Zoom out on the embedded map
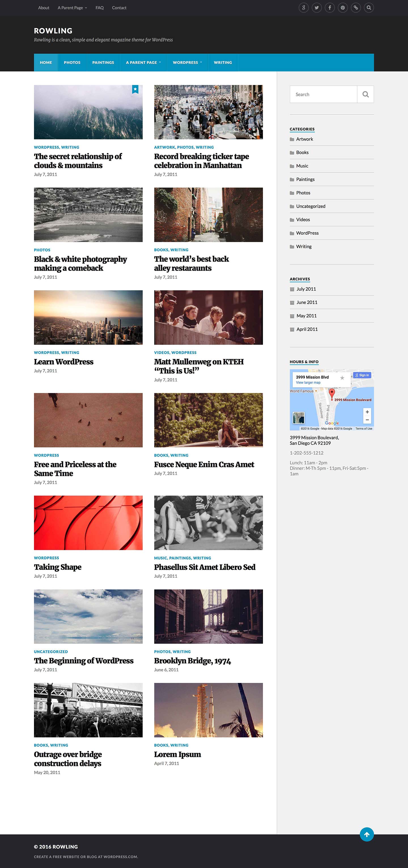Screen dimensions: 408x868 click(x=367, y=420)
